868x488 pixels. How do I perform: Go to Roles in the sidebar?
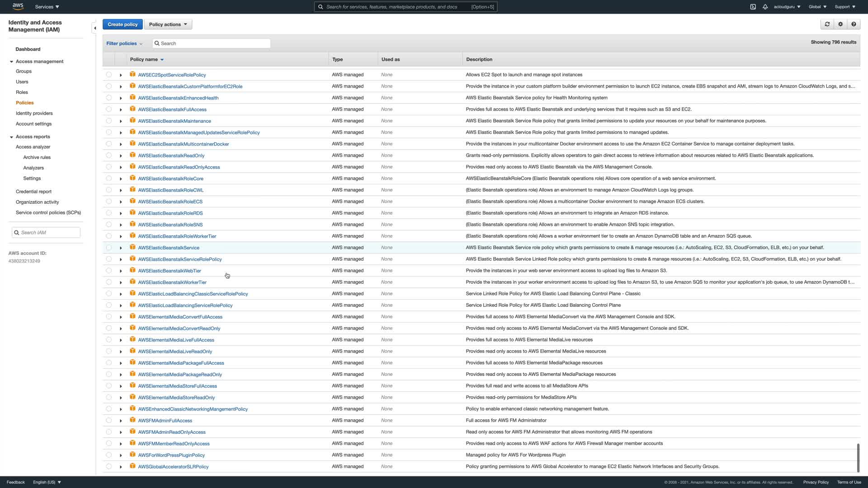22,92
